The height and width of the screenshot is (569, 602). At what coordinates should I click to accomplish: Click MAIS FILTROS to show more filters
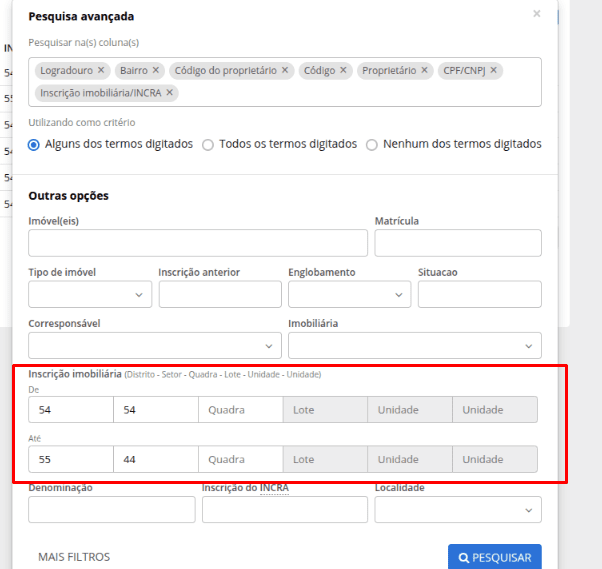[74, 557]
